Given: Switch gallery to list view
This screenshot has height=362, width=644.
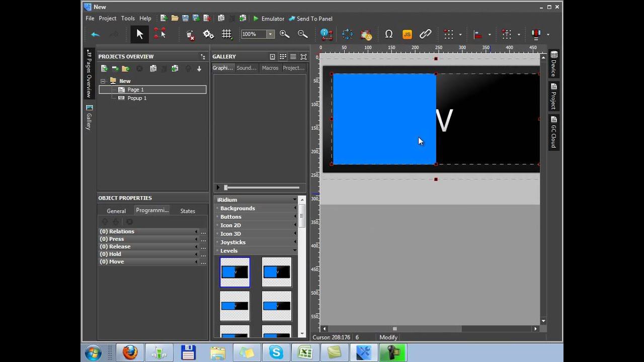Looking at the screenshot, I should pos(293,57).
